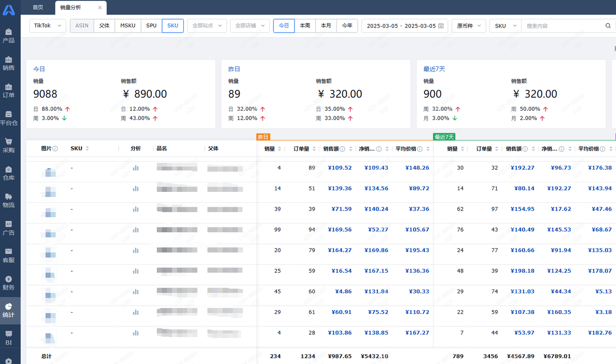Click the 最近7天 green section label

click(444, 137)
